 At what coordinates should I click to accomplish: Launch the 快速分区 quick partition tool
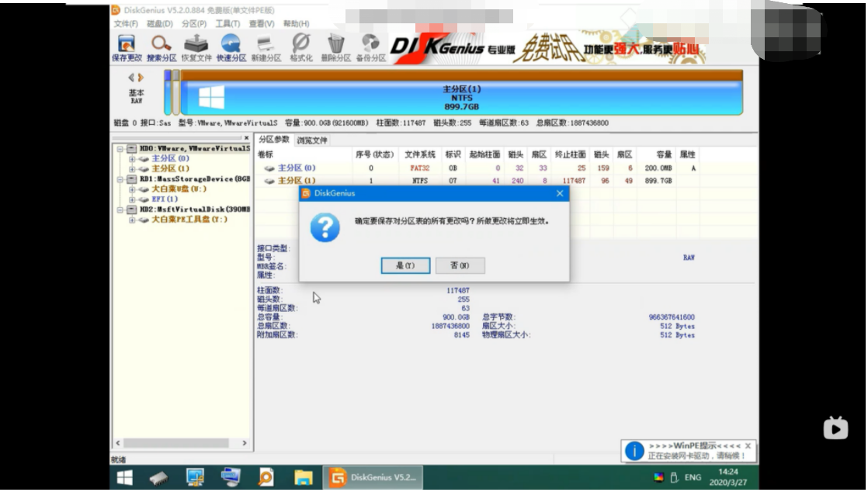pos(231,47)
